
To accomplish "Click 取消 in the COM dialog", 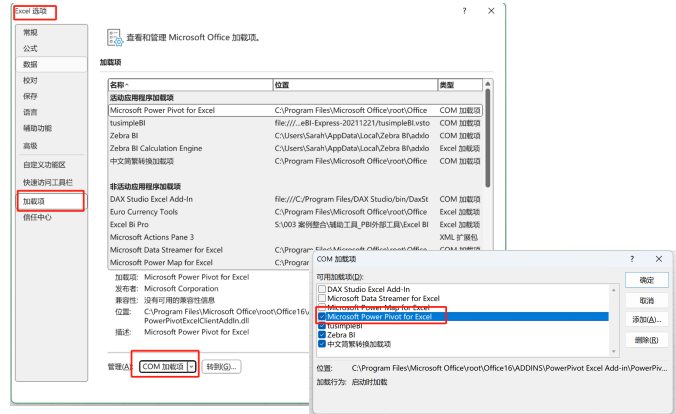I will [647, 300].
